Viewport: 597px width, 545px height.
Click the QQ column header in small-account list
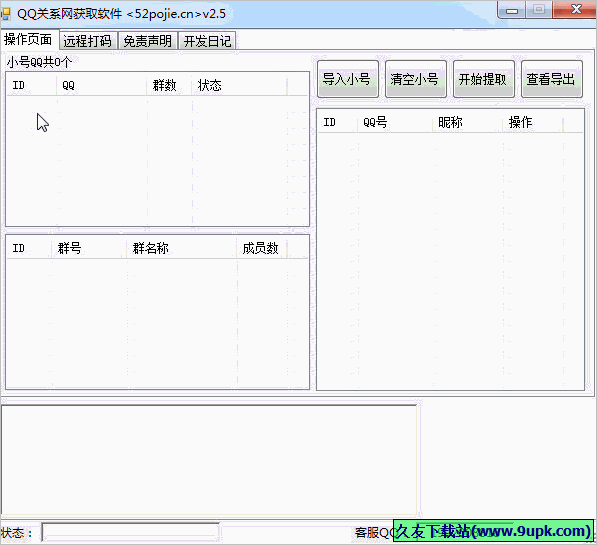coord(102,85)
